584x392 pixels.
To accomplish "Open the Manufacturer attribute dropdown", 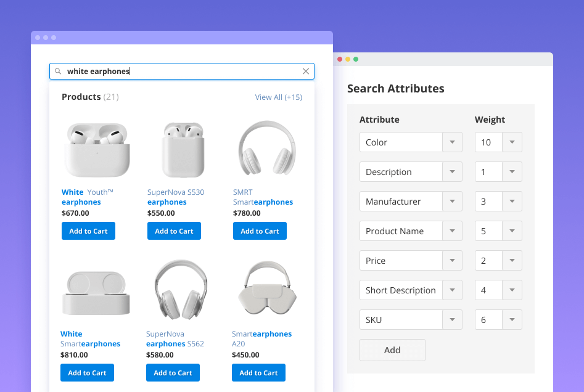I will point(452,201).
